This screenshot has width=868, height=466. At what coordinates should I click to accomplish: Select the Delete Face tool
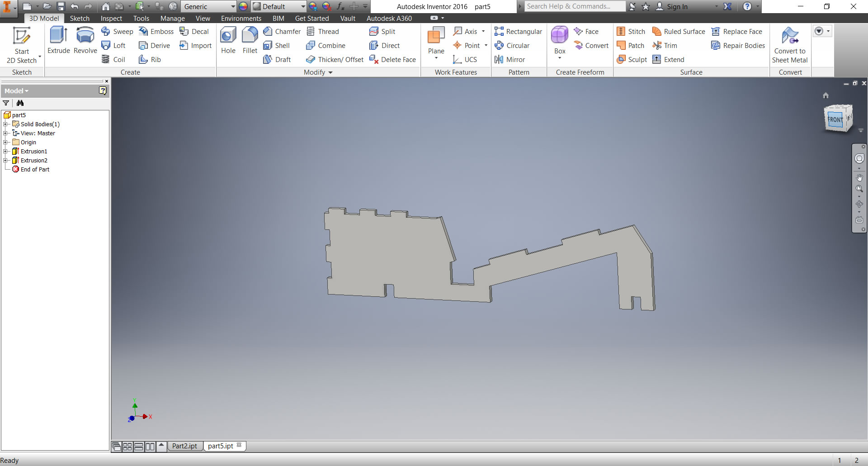tap(392, 59)
